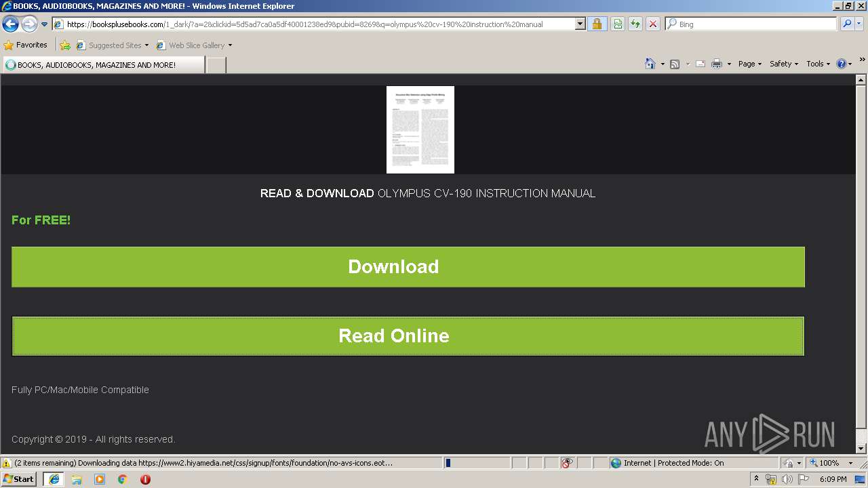The width and height of the screenshot is (868, 488).
Task: Click the red Opera taskbar icon
Action: pyautogui.click(x=145, y=479)
